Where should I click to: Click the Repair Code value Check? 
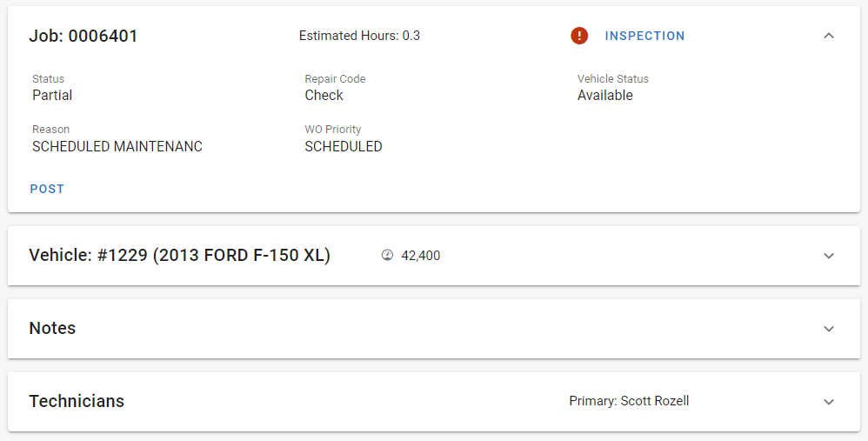324,96
